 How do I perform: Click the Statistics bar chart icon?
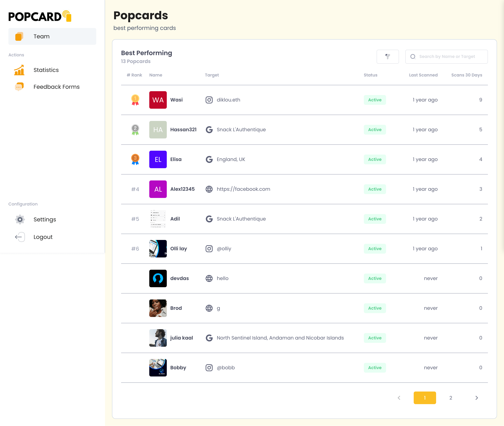click(x=19, y=70)
